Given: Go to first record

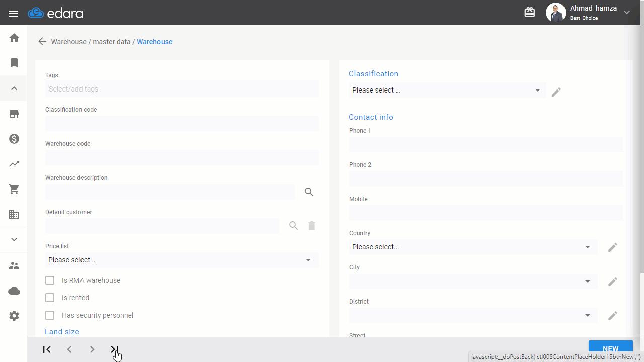Looking at the screenshot, I should click(x=47, y=349).
